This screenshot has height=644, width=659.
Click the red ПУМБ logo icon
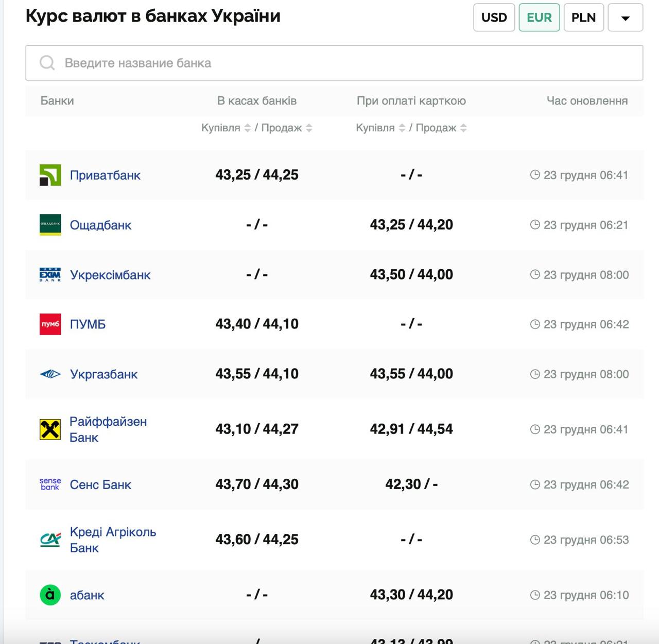[50, 324]
